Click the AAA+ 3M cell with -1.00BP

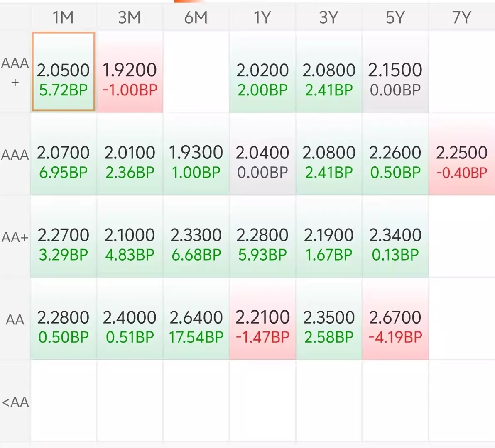click(x=130, y=72)
